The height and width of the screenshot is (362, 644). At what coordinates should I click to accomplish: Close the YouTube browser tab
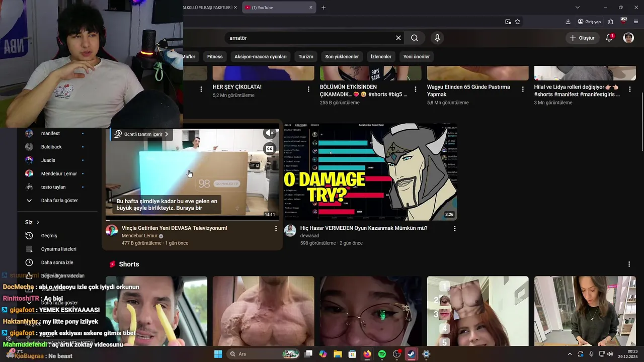(311, 8)
